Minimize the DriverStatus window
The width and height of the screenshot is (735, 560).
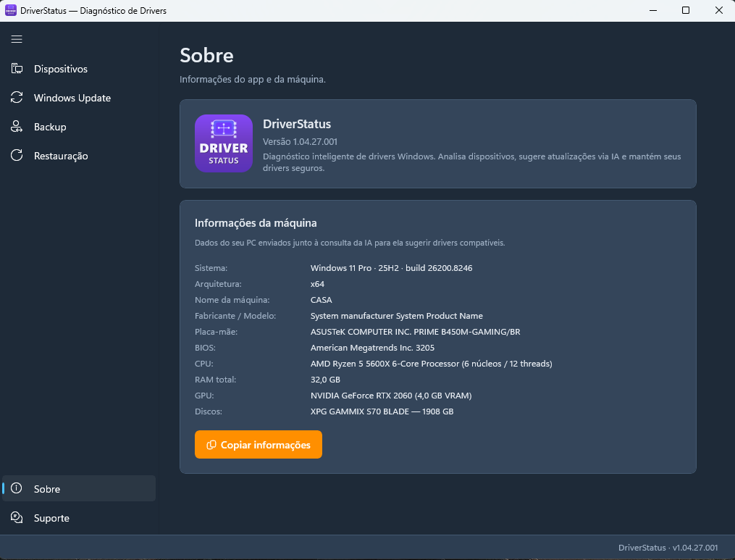tap(653, 10)
